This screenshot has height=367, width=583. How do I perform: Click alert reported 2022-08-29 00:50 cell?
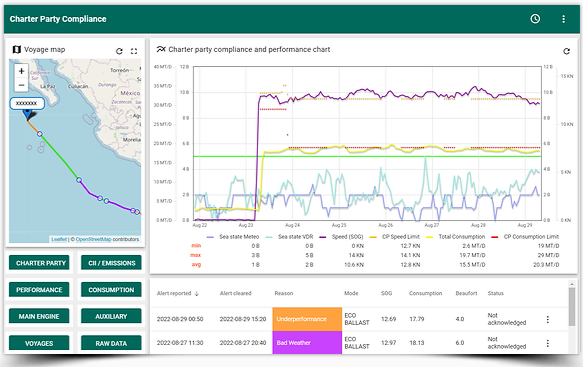point(180,319)
